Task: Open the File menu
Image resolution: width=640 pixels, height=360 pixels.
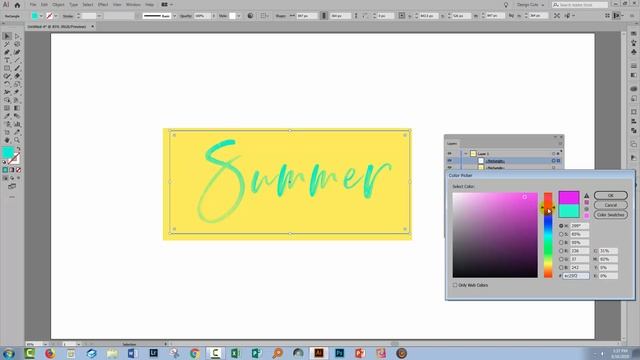Action: point(33,5)
